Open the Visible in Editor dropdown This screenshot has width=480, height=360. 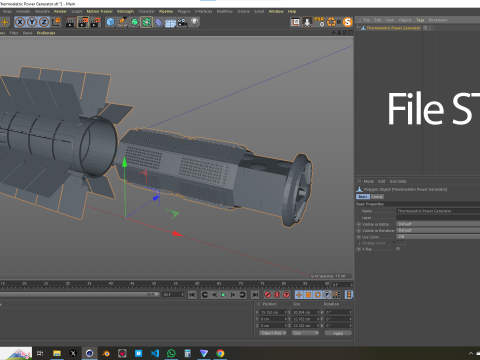[x=438, y=224]
